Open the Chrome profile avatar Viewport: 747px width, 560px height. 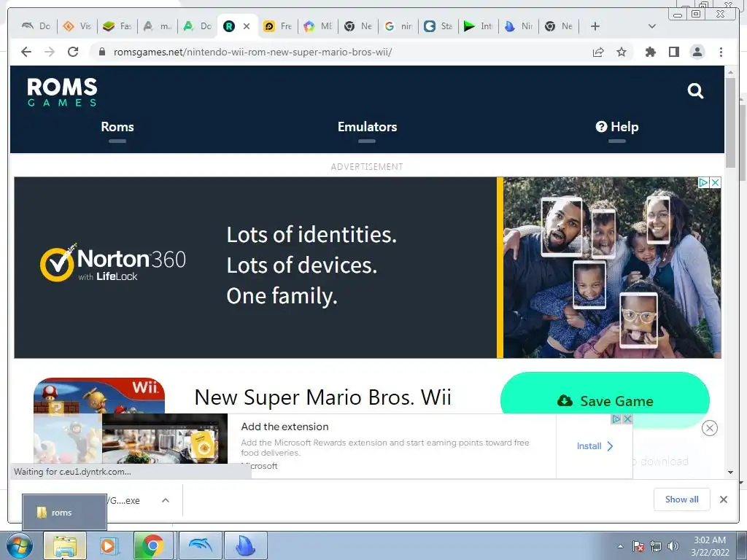(697, 52)
